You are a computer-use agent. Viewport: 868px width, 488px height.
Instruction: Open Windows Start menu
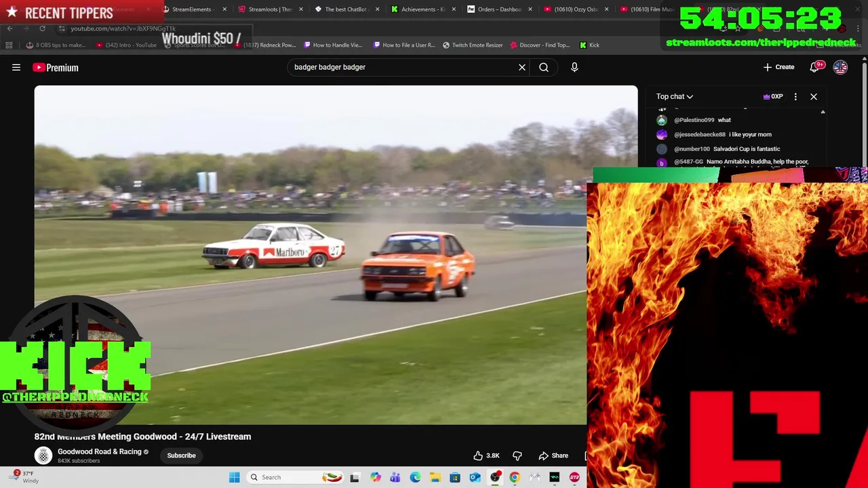[234, 477]
